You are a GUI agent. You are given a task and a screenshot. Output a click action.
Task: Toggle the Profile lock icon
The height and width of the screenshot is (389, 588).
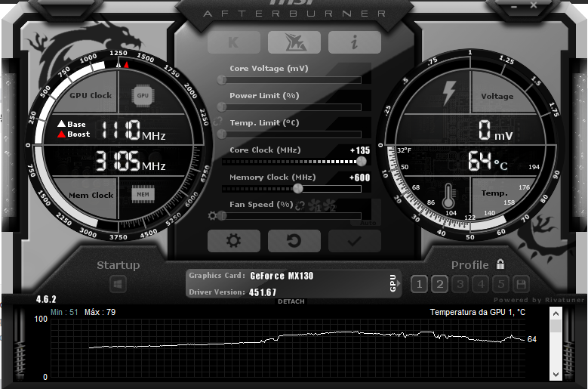[500, 264]
